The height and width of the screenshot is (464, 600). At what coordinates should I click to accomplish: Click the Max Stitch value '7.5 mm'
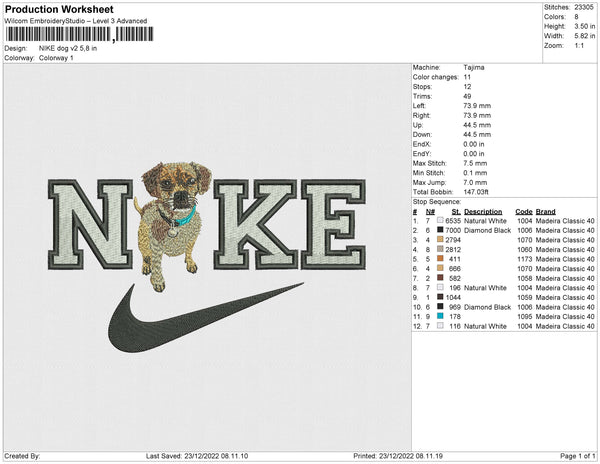click(475, 163)
